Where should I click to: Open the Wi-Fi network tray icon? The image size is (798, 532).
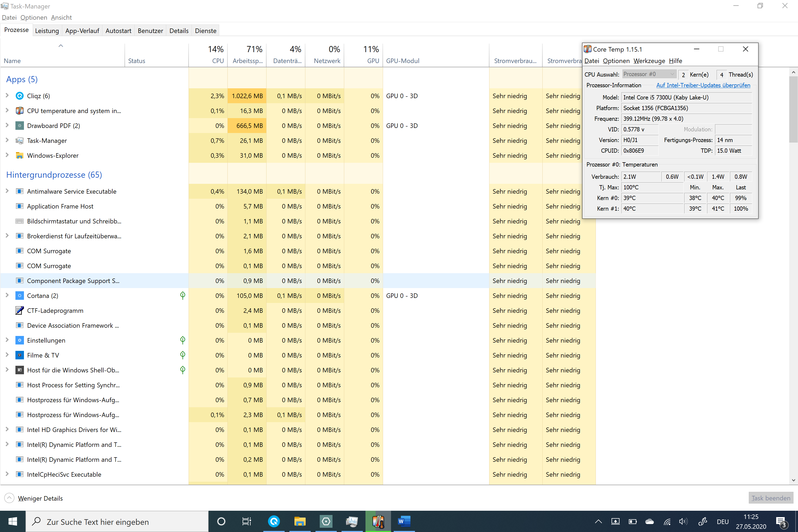(x=667, y=522)
